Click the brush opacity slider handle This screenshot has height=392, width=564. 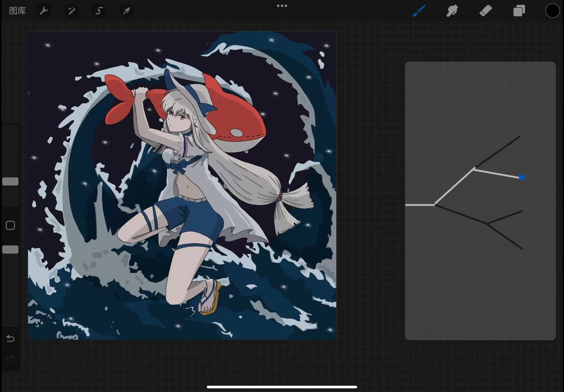(x=10, y=250)
